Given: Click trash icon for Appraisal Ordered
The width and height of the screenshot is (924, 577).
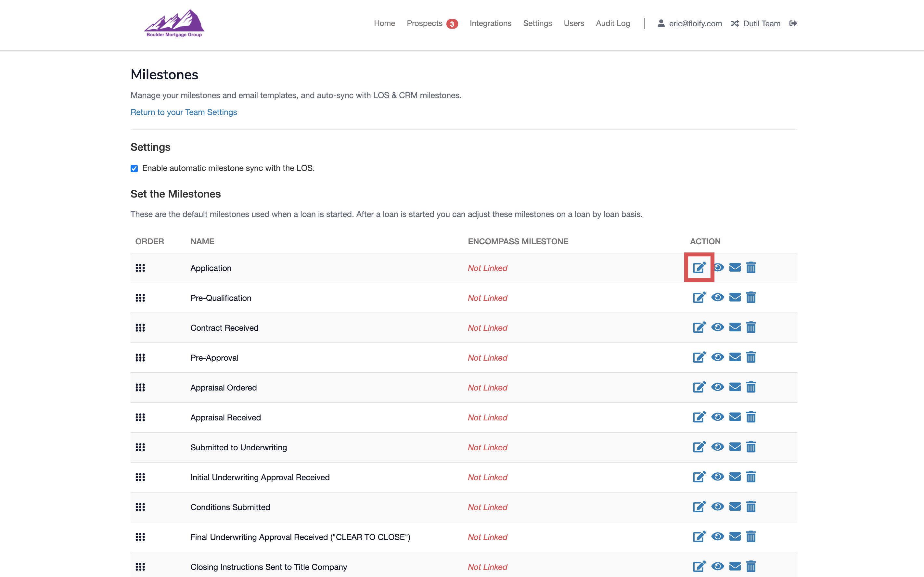Looking at the screenshot, I should [751, 387].
